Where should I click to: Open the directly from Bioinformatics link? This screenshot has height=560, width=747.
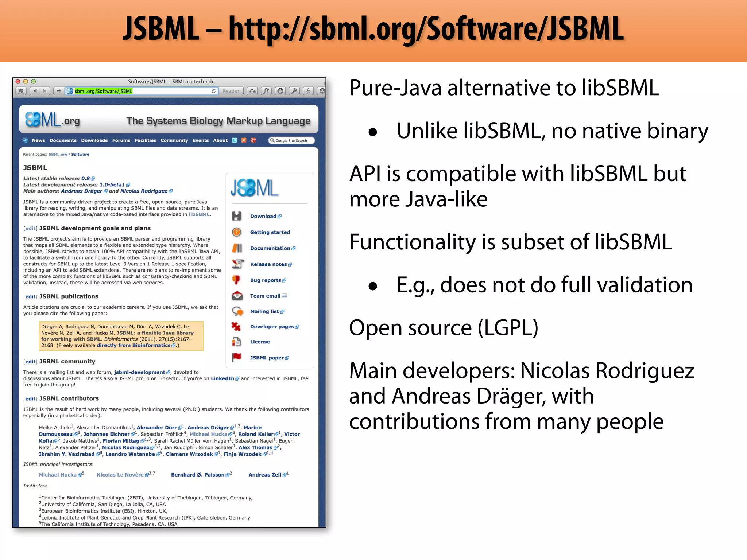click(x=136, y=345)
